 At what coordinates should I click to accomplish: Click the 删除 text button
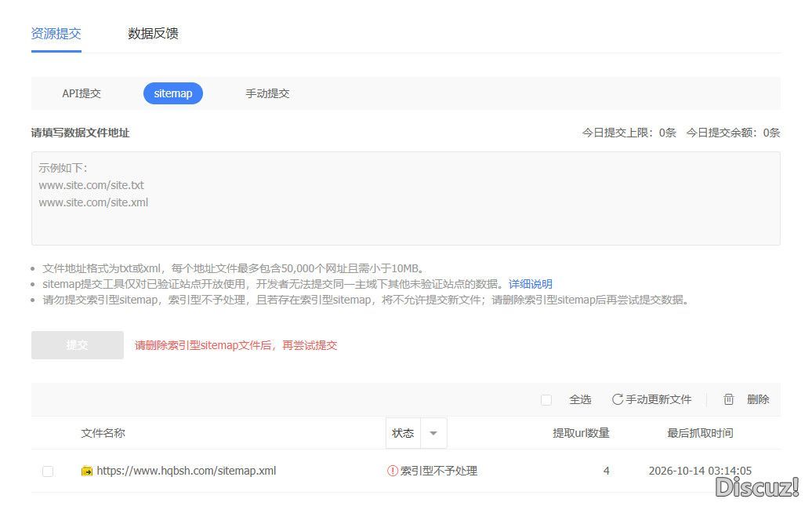tap(758, 399)
